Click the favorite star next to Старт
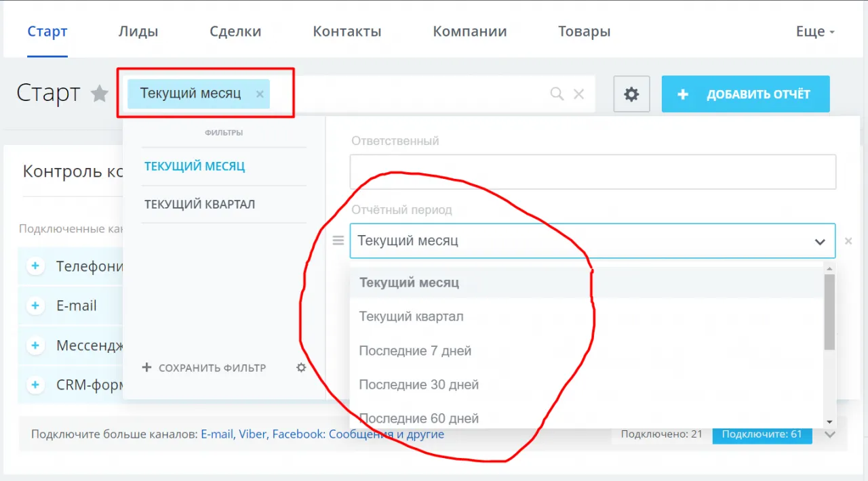 click(x=100, y=93)
